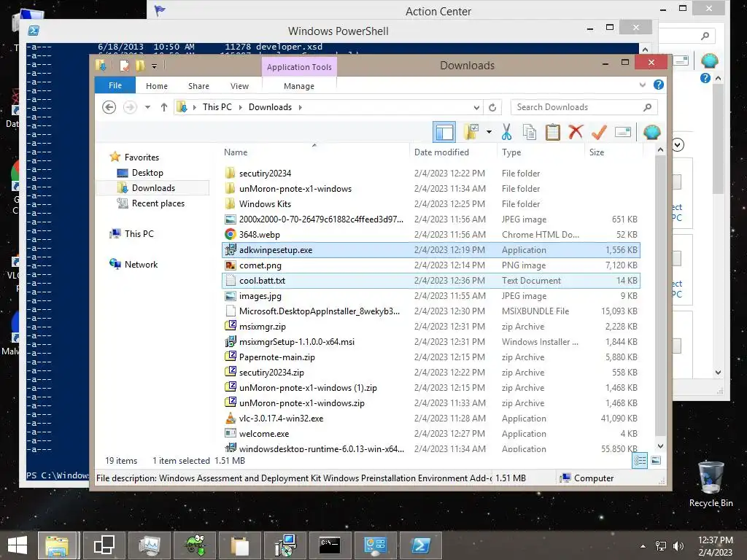Image resolution: width=747 pixels, height=560 pixels.
Task: Click the file list vertical scrollbar
Action: click(x=660, y=295)
